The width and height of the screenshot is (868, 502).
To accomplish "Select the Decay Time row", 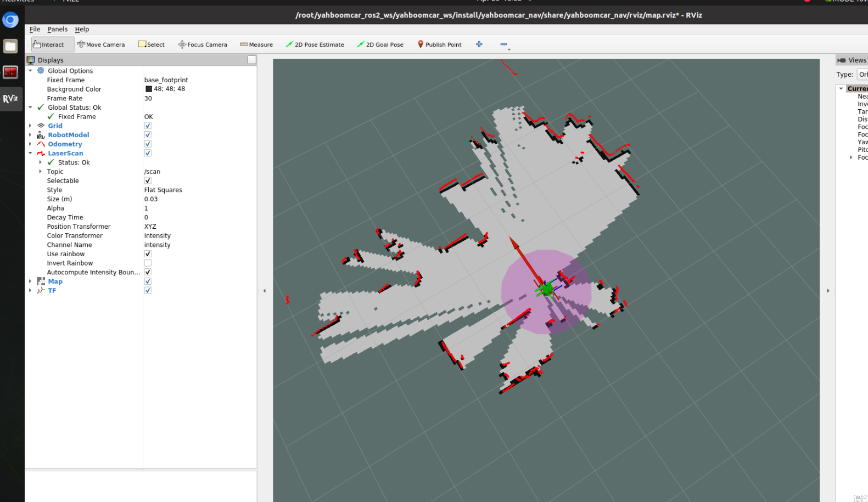I will click(x=142, y=217).
